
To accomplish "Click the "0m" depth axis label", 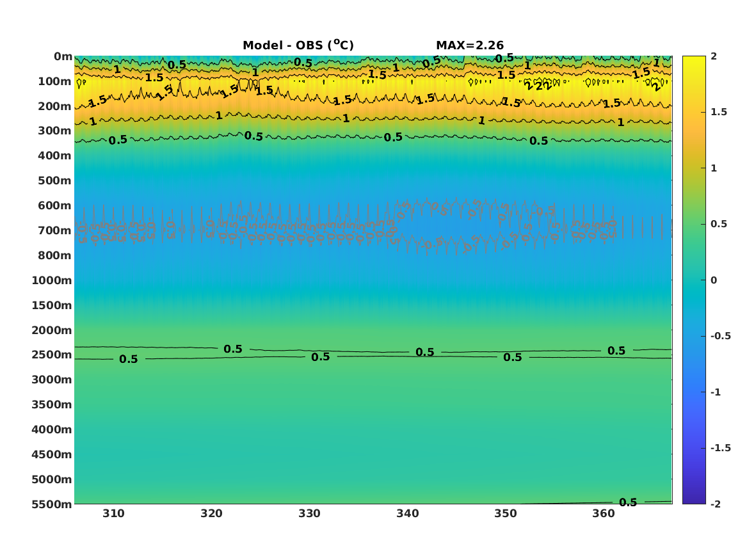I will pyautogui.click(x=63, y=57).
